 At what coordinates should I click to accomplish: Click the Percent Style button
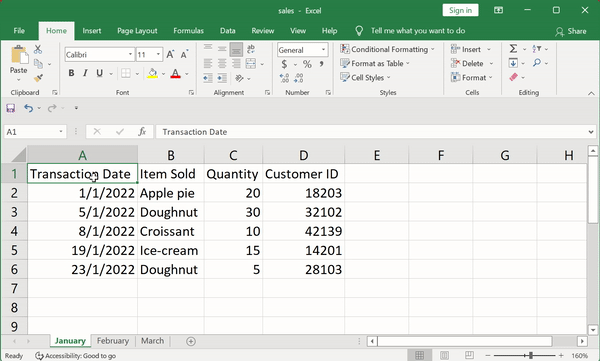pyautogui.click(x=307, y=64)
